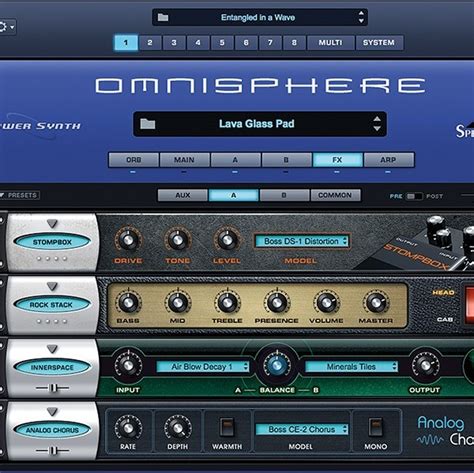Open the Air Blow Decay 1 dropdown
Viewport: 474px width, 473px height.
[x=203, y=367]
